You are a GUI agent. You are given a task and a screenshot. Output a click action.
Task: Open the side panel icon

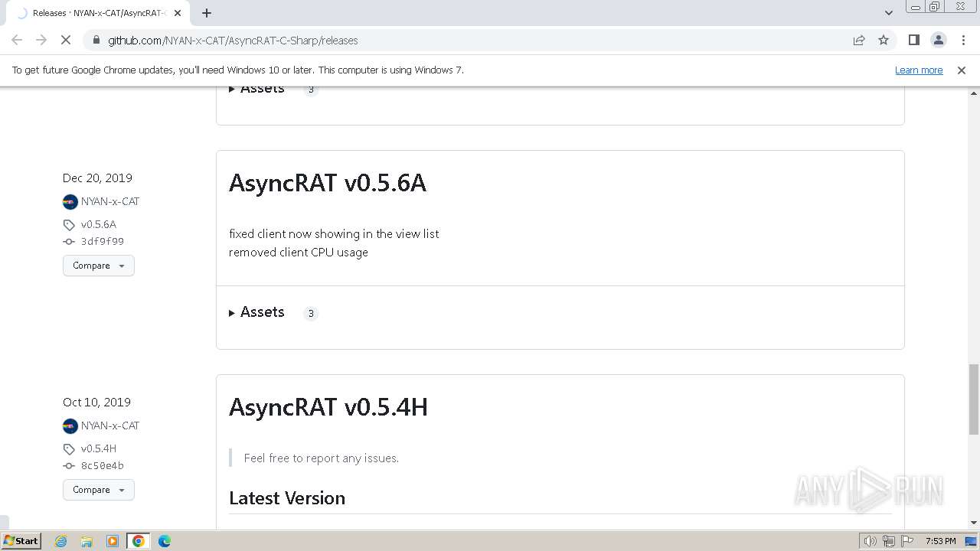(x=913, y=40)
